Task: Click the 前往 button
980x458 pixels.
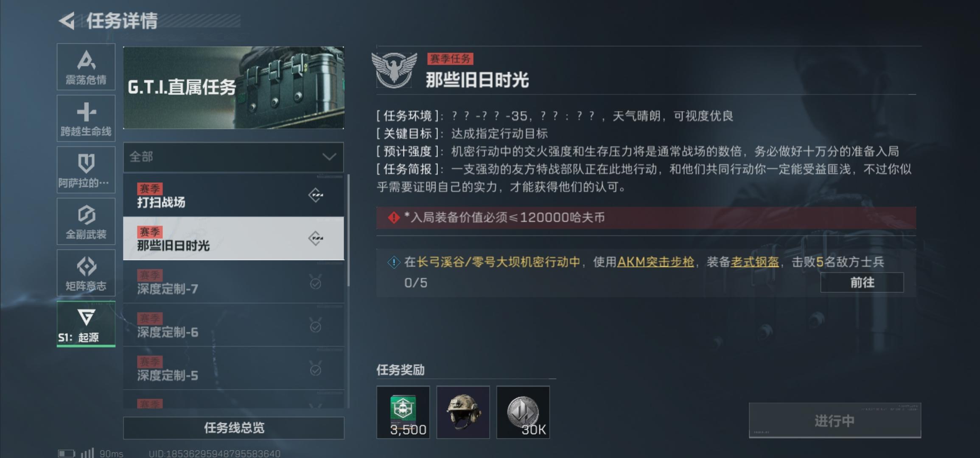Action: 862,282
